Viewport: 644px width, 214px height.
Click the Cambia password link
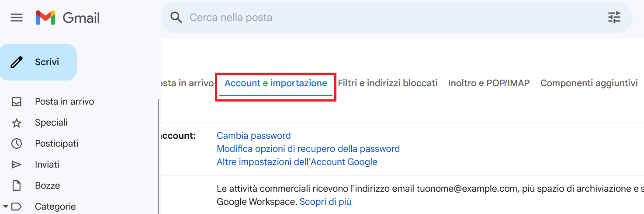coord(254,136)
